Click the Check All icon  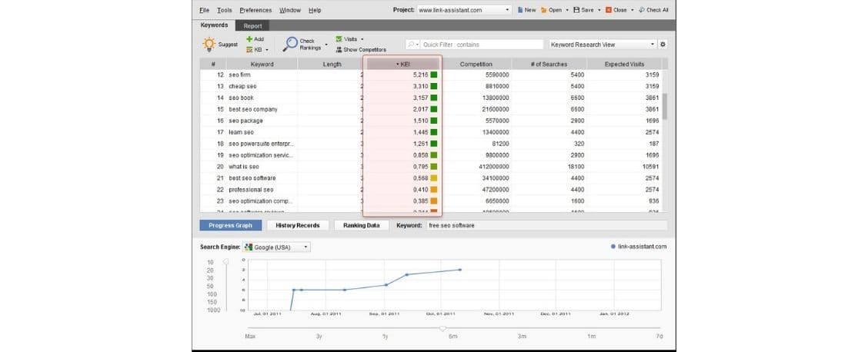click(x=642, y=10)
